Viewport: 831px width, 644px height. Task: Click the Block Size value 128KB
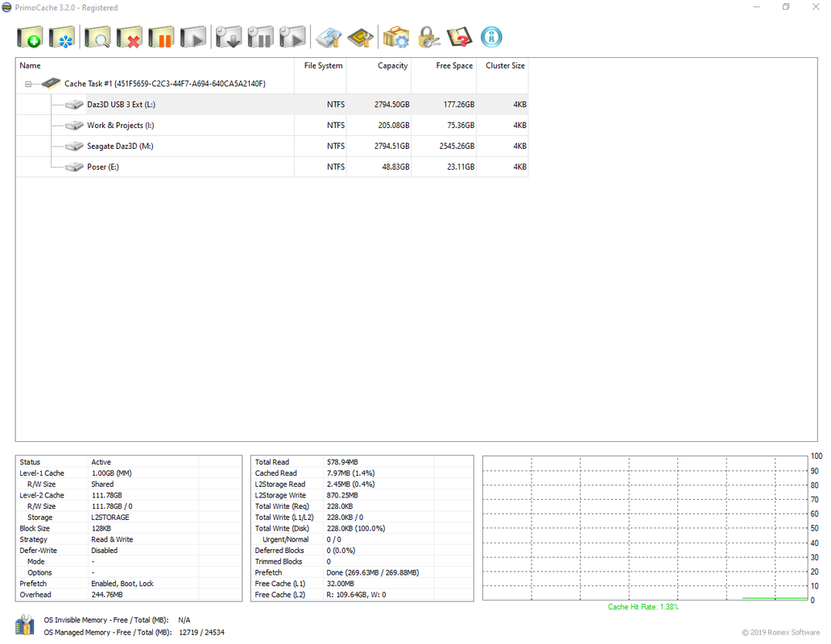101,529
